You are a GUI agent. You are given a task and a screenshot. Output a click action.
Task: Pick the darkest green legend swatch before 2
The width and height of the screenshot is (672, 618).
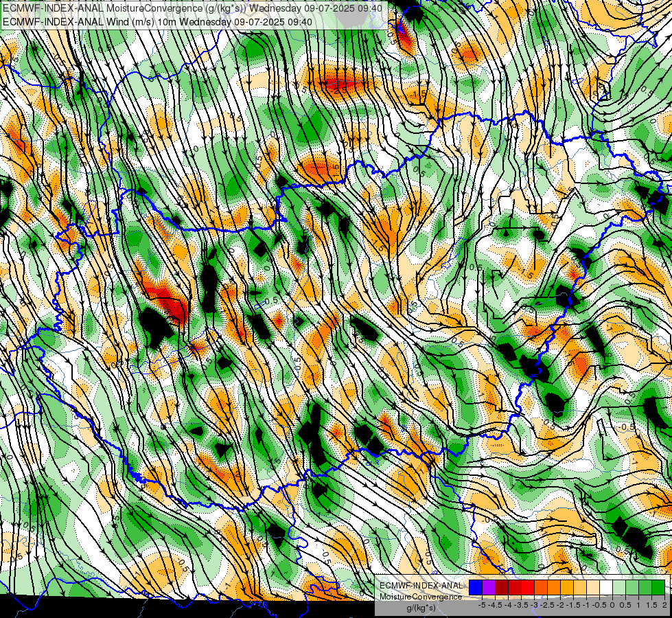click(x=658, y=587)
